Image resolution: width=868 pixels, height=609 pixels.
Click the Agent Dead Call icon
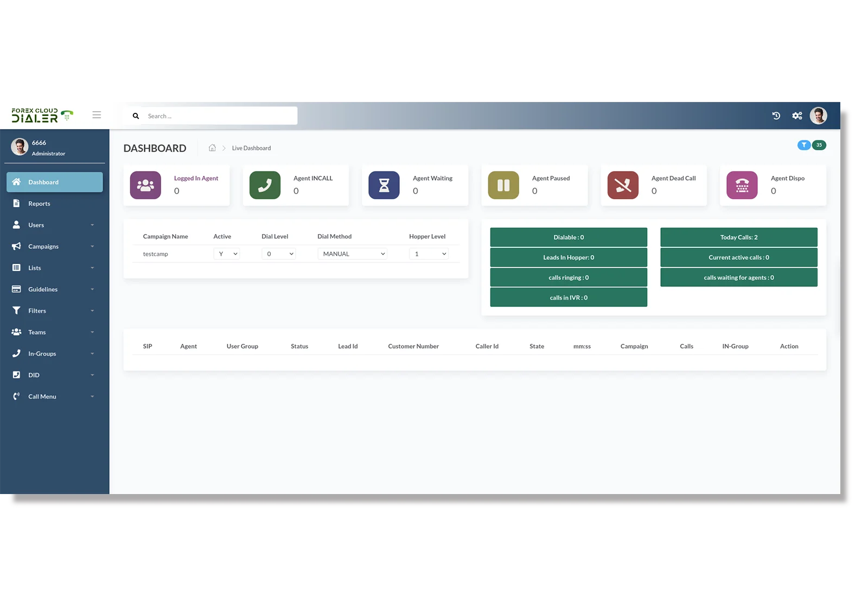(622, 185)
